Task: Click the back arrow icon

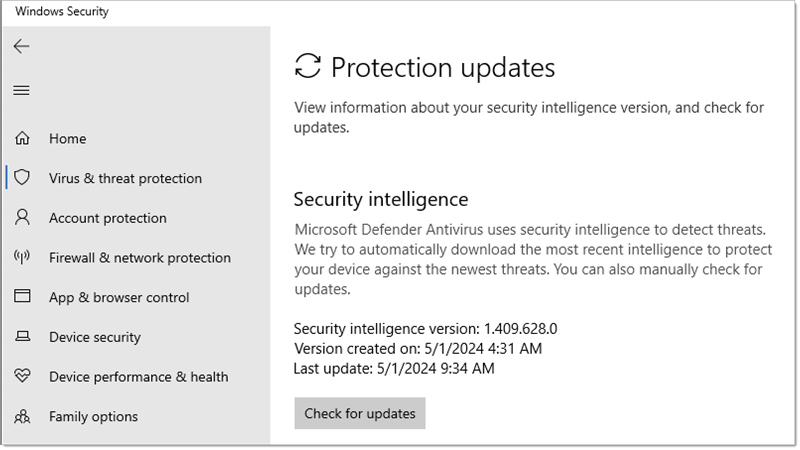Action: [21, 46]
